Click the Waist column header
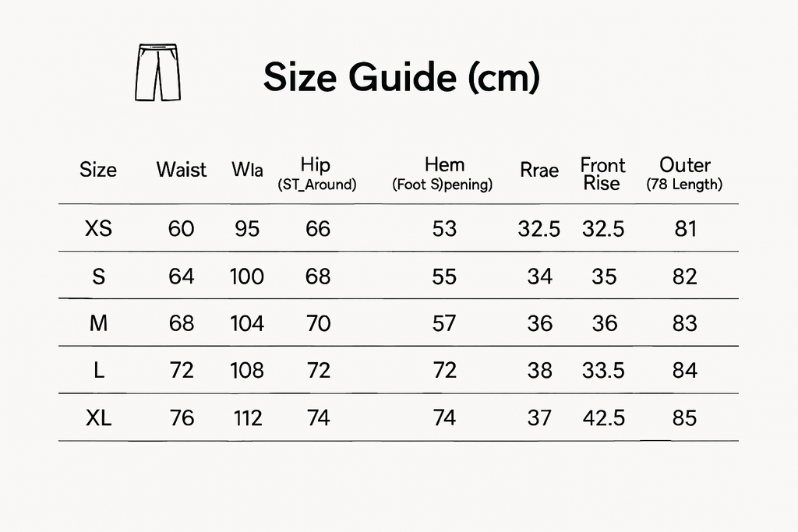 (182, 169)
